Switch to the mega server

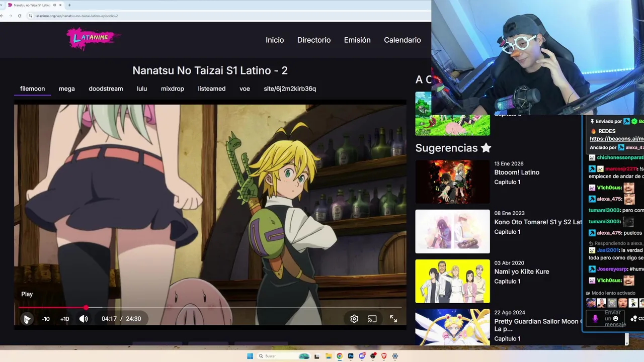67,88
